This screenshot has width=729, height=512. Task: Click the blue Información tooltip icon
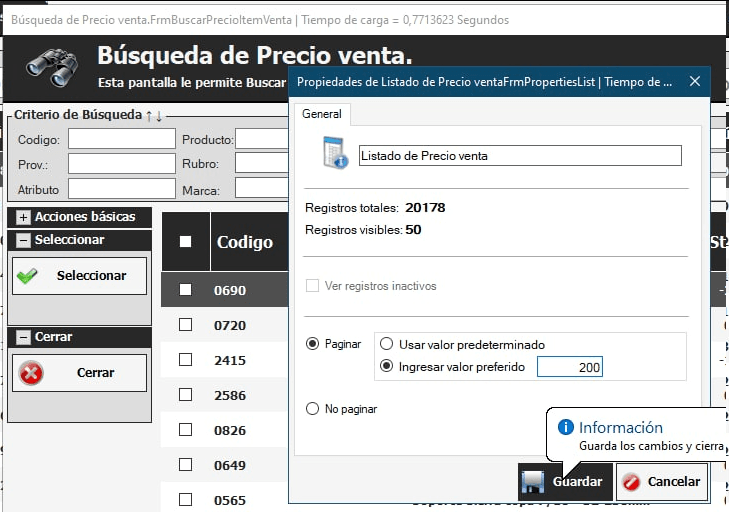point(566,427)
